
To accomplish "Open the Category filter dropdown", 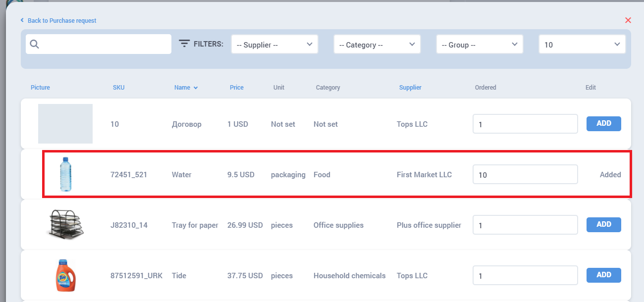I will tap(377, 44).
